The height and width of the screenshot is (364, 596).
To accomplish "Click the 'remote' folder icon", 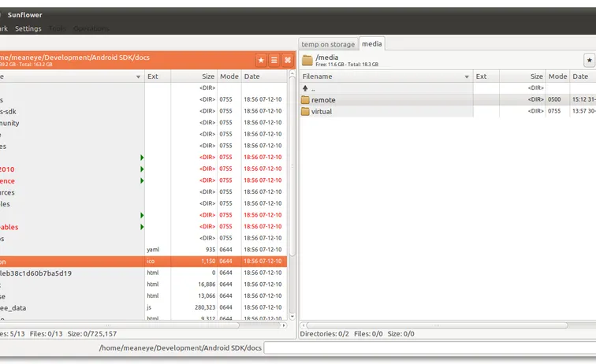I will (305, 100).
